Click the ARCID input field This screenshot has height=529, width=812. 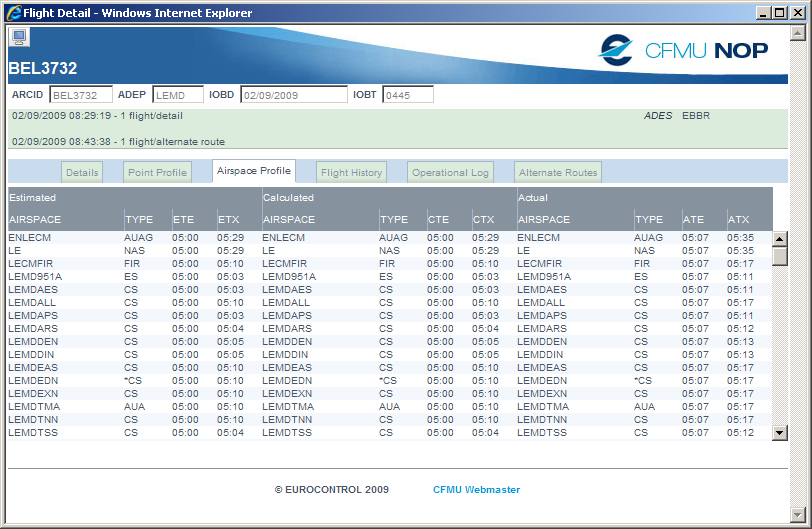(x=80, y=95)
